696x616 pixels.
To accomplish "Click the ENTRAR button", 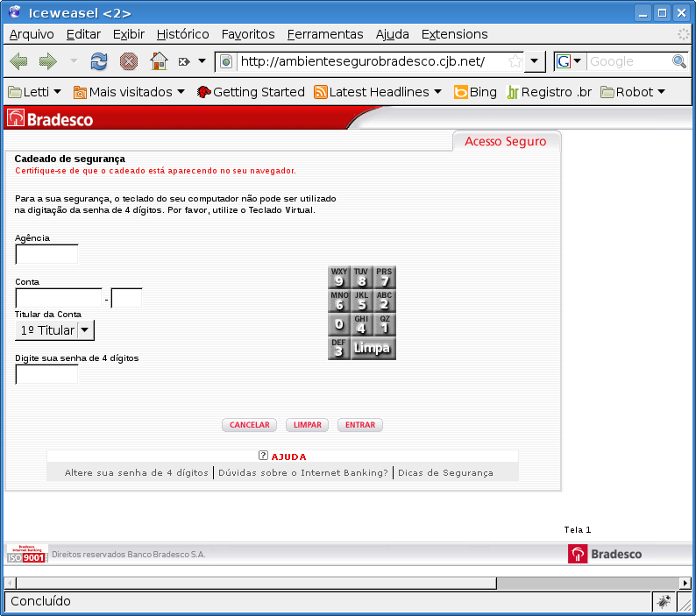I will click(360, 425).
